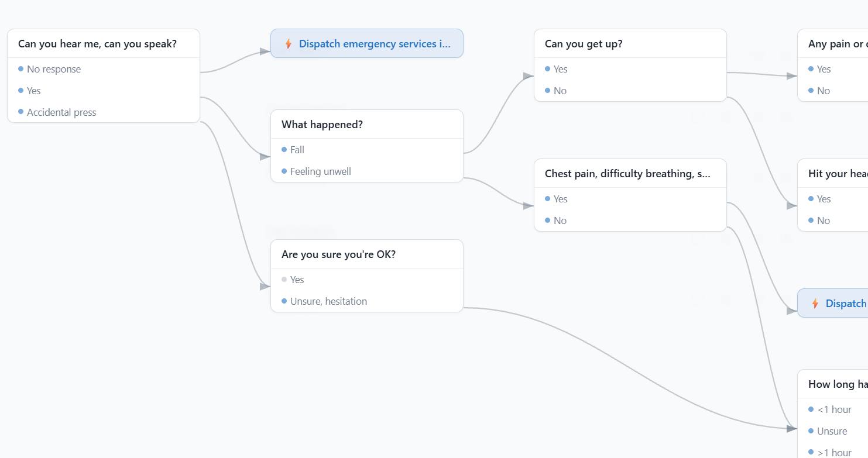Click blue dot beside No response
This screenshot has height=458, width=868.
click(x=20, y=69)
